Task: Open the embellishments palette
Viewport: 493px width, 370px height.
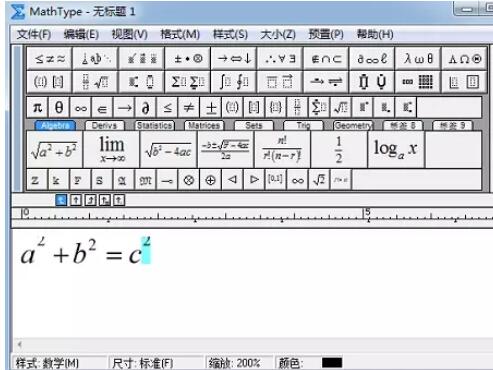Action: 142,59
